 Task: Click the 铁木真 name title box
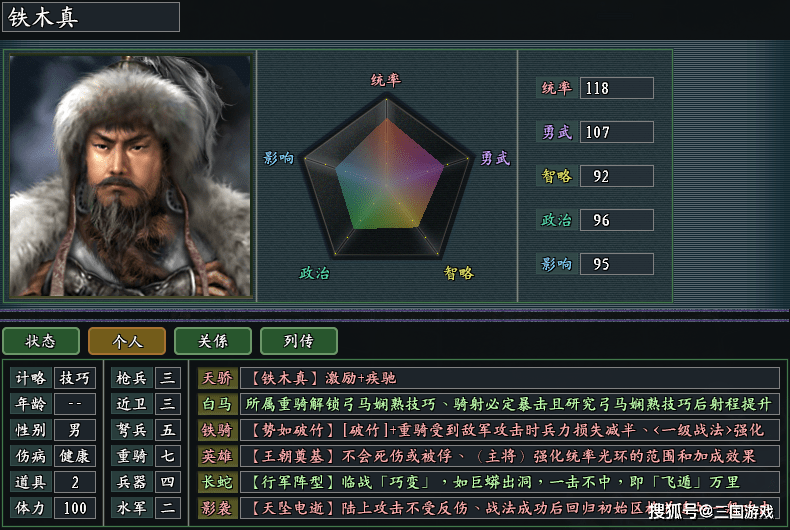coord(91,17)
